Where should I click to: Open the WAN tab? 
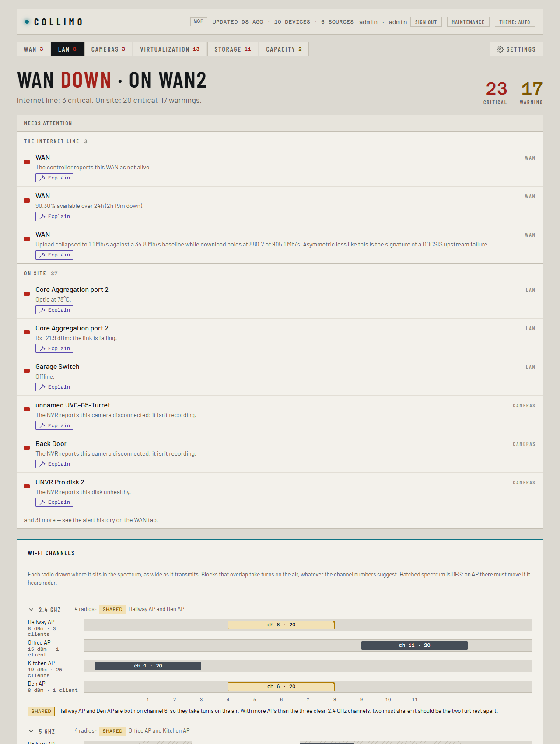33,49
